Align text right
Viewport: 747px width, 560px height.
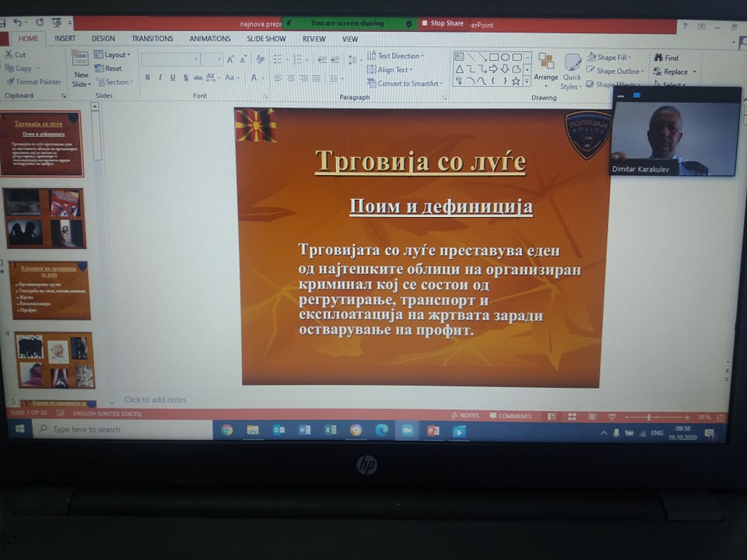point(303,78)
